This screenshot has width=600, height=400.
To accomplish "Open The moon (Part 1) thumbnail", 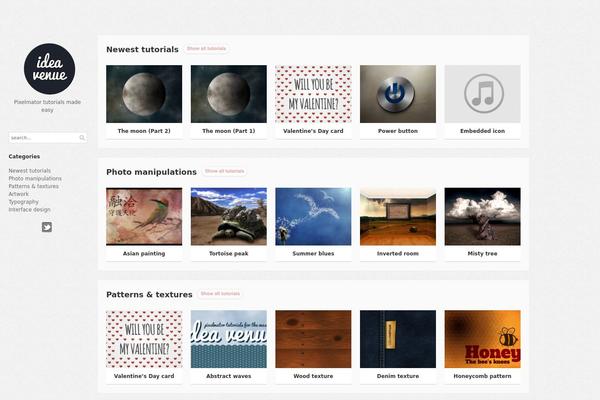I will point(229,94).
